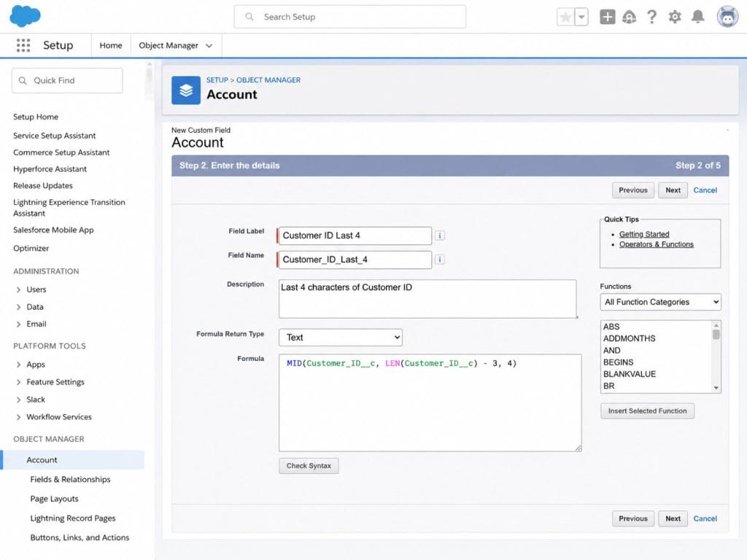Screen dimensions: 747x560
Task: Open the Formula Return Type dropdown
Action: point(340,337)
